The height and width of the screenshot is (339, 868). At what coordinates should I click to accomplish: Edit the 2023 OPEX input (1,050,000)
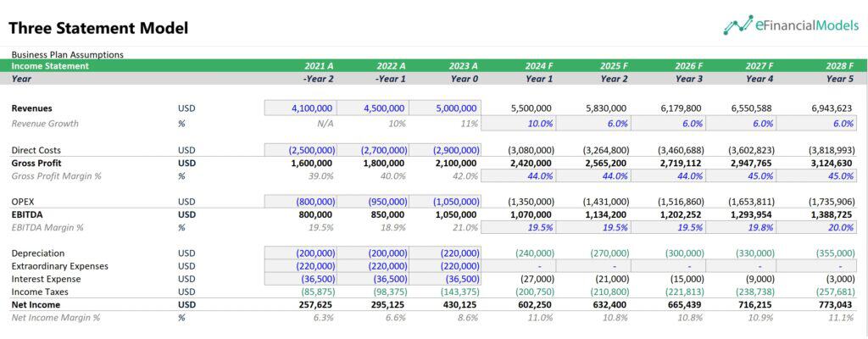click(x=445, y=202)
